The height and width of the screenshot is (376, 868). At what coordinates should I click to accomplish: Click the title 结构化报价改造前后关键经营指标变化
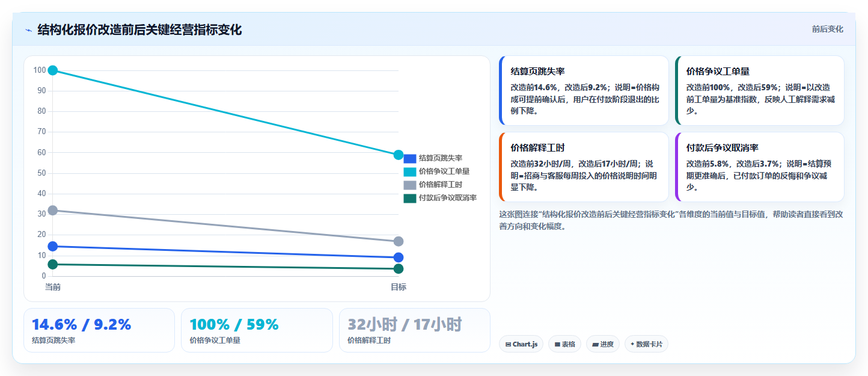point(139,29)
